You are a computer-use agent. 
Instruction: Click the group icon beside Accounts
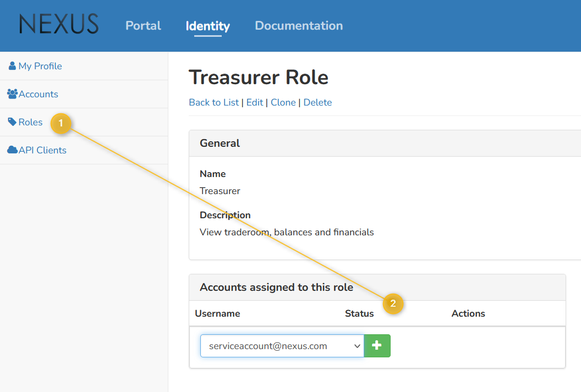[x=13, y=94]
